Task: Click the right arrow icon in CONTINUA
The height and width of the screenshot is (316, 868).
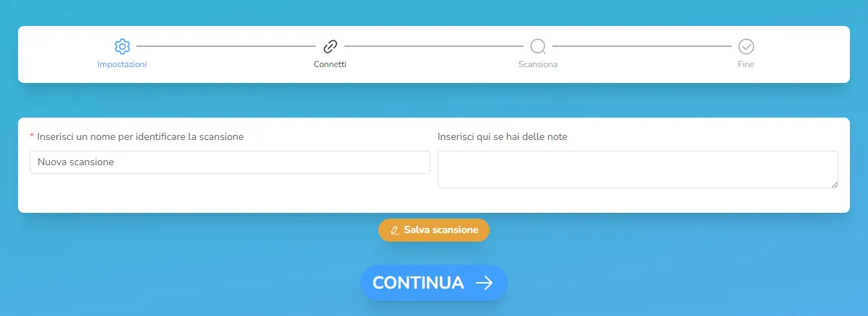Action: 484,283
